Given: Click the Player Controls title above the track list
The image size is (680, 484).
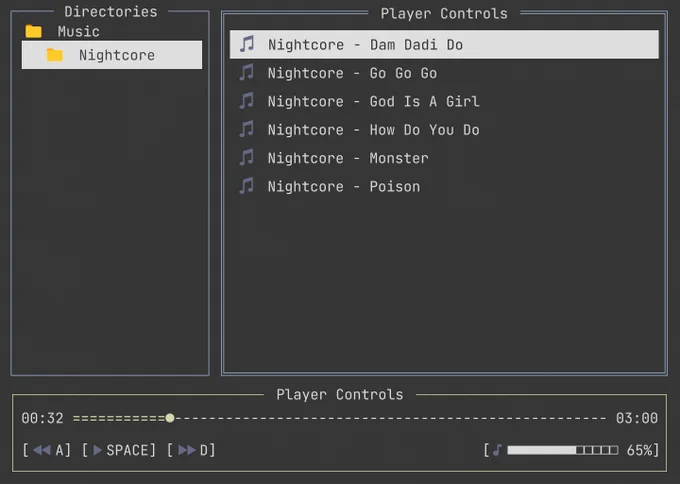Looking at the screenshot, I should click(444, 13).
